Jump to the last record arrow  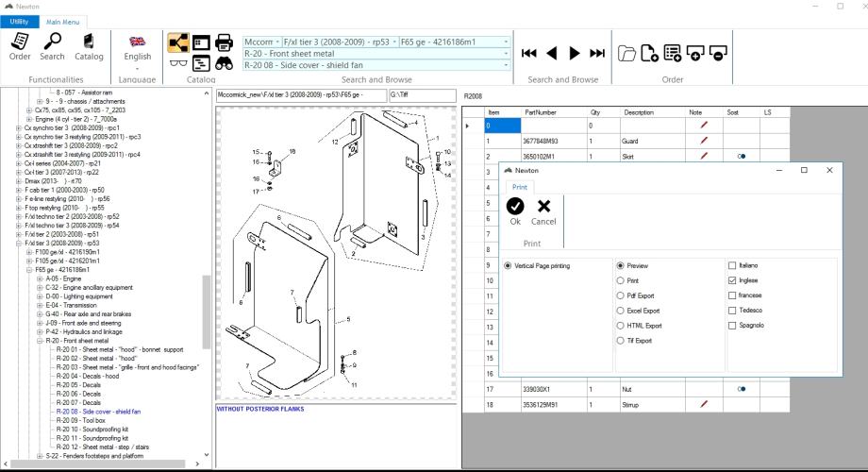pyautogui.click(x=596, y=53)
